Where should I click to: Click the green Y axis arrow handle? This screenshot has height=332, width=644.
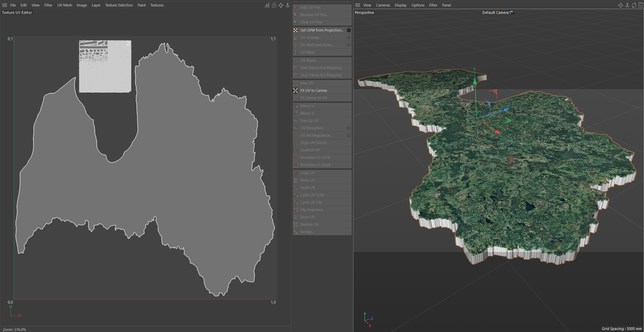(475, 81)
